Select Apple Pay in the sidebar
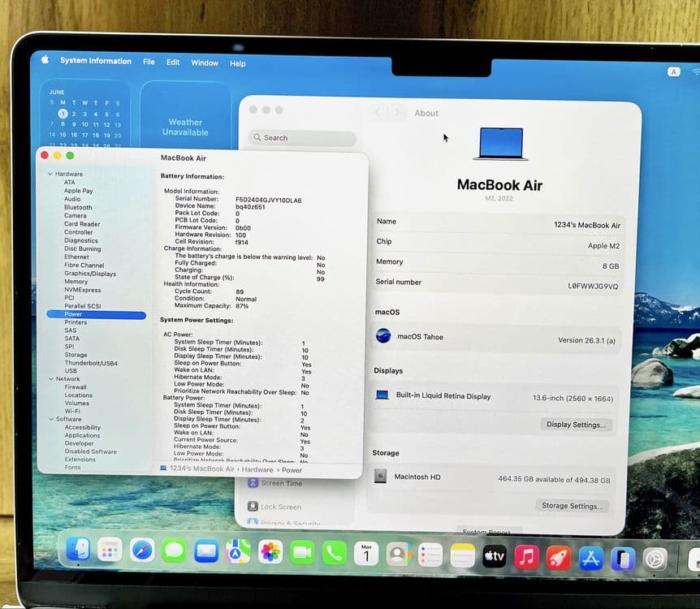 79,191
